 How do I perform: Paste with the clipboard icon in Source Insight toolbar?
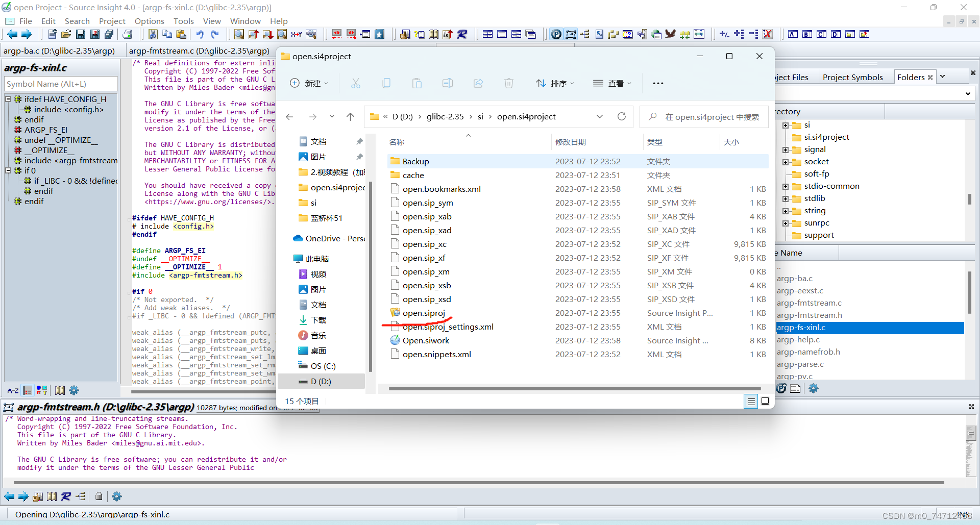click(181, 34)
